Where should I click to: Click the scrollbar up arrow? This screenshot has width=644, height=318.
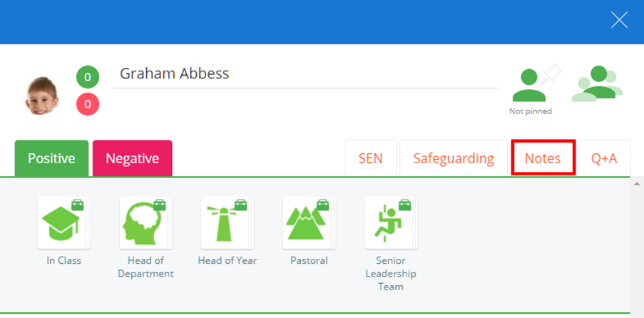coord(637,183)
